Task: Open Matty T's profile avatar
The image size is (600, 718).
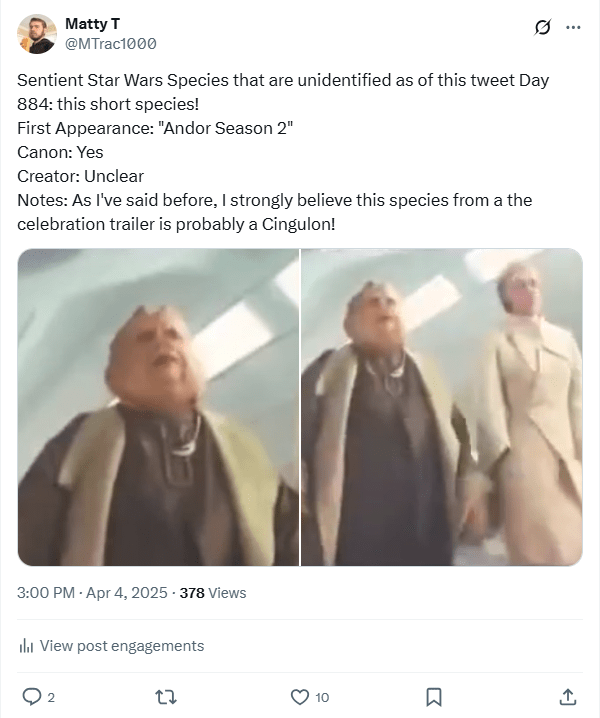Action: (37, 34)
